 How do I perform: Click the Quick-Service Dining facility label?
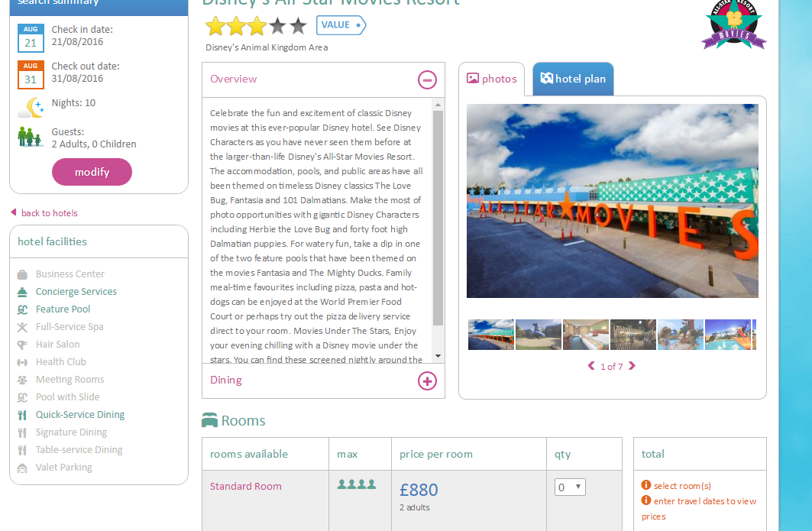tap(80, 414)
